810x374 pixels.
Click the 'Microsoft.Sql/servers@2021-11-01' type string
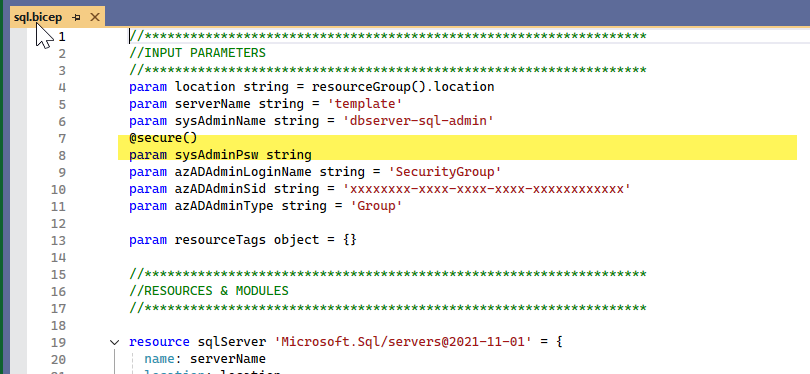[x=403, y=341]
